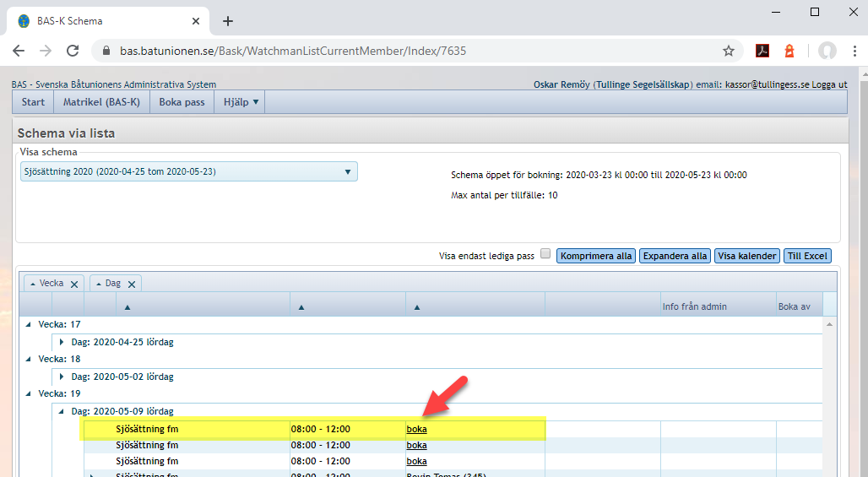Collapse Vecka: 17 group
This screenshot has height=477, width=868.
click(28, 325)
